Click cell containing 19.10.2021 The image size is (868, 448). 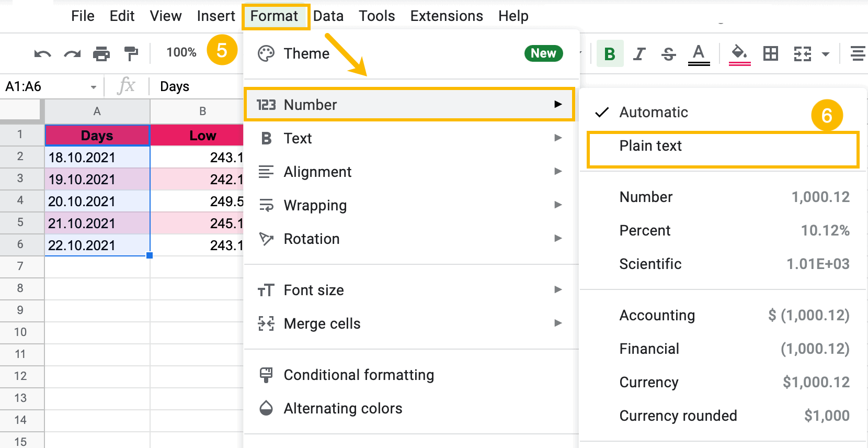pos(97,179)
